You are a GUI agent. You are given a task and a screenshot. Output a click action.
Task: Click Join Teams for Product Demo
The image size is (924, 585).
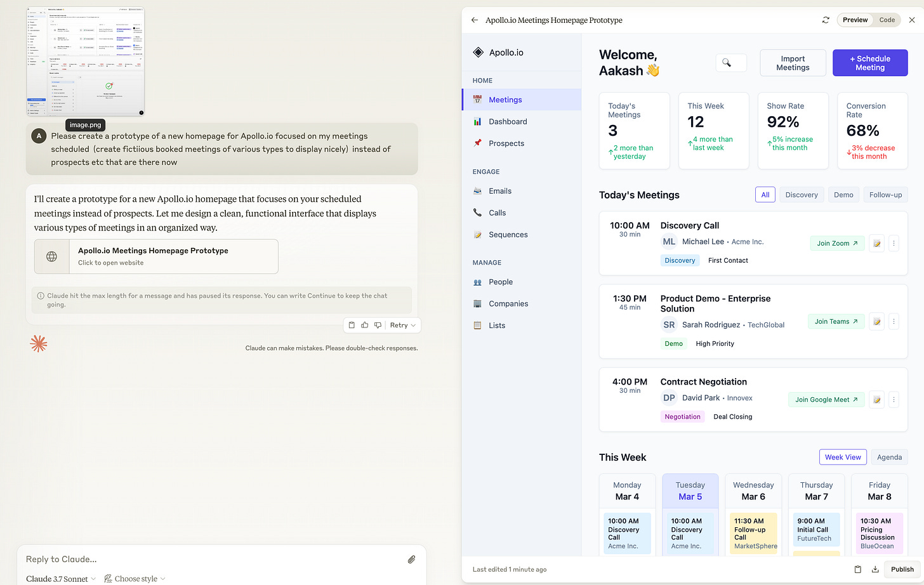click(x=836, y=321)
